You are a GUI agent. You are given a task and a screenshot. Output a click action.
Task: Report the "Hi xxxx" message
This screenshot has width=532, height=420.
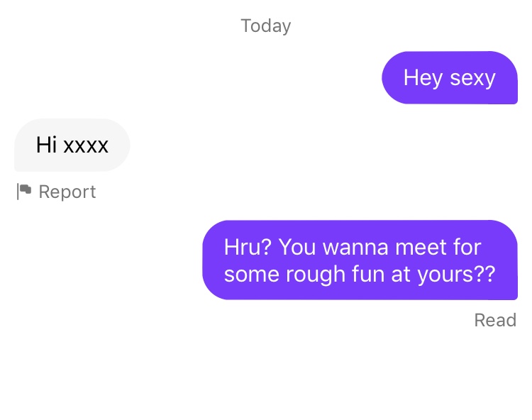[x=56, y=192]
